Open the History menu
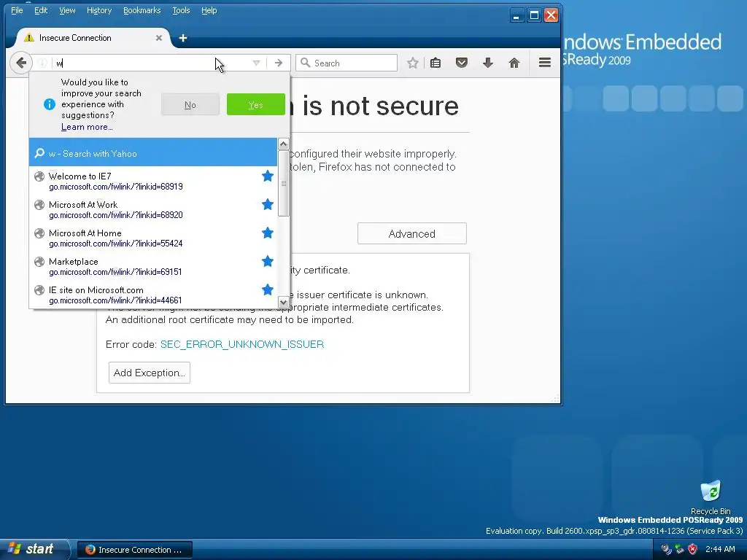The height and width of the screenshot is (560, 747). coord(99,10)
